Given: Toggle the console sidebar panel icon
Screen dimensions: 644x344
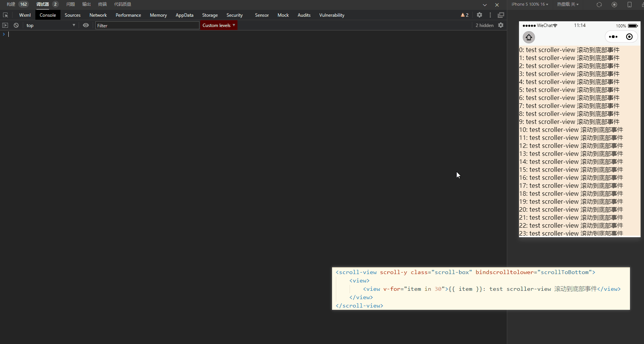Looking at the screenshot, I should [5, 25].
